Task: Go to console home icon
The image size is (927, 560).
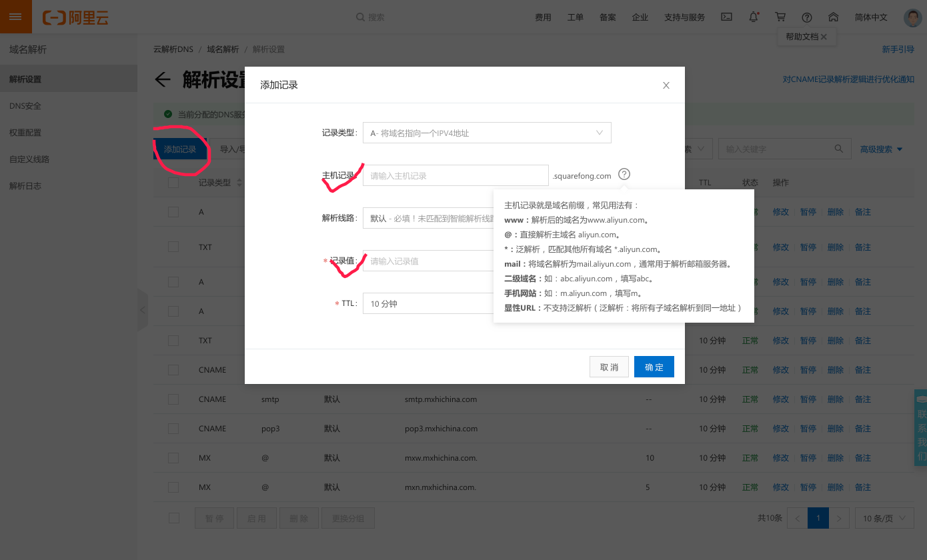Action: [833, 17]
